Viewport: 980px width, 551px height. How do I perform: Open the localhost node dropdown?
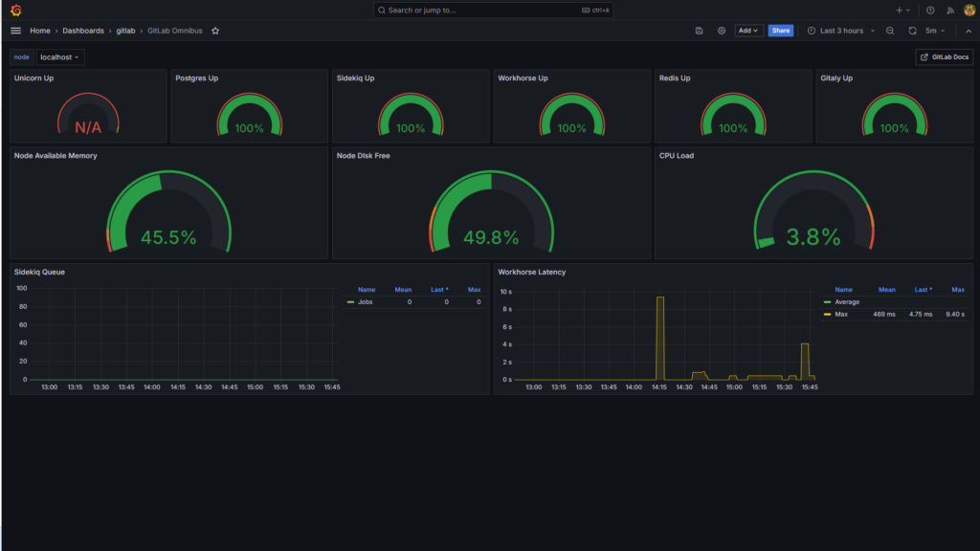[x=59, y=56]
